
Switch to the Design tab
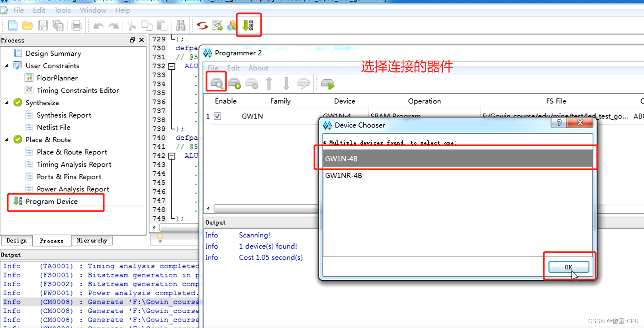(x=17, y=240)
